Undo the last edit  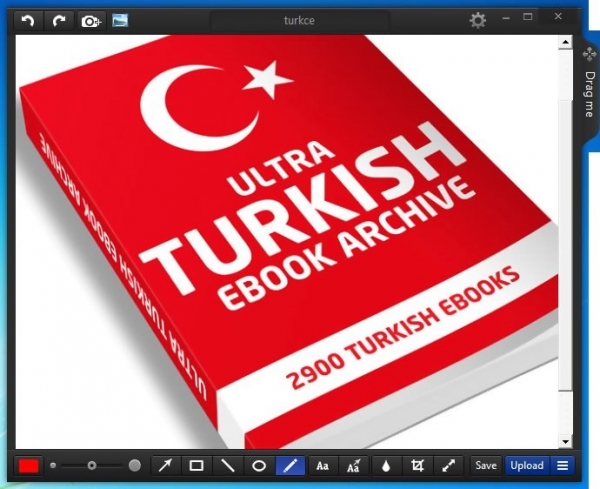click(x=28, y=21)
